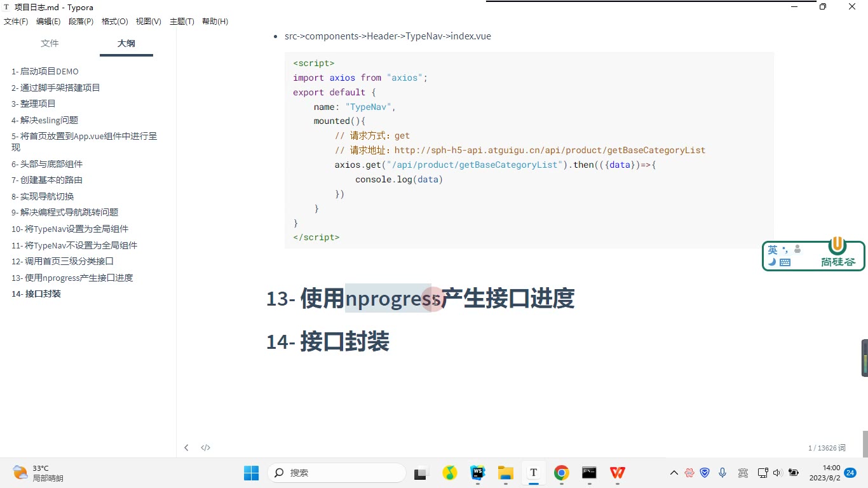Collapse the sidebar with the left arrow icon

(186, 447)
